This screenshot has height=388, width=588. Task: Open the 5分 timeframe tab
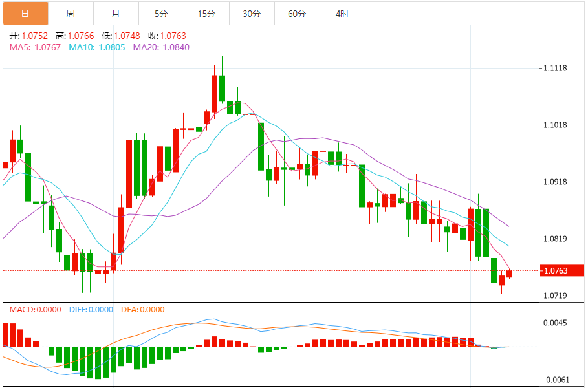pos(161,14)
